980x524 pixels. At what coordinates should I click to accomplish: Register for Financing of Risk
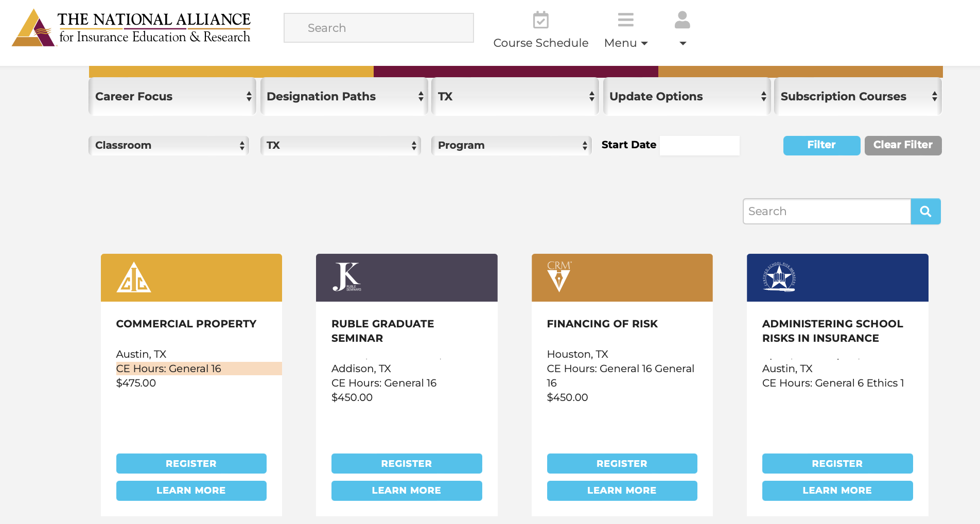tap(622, 463)
